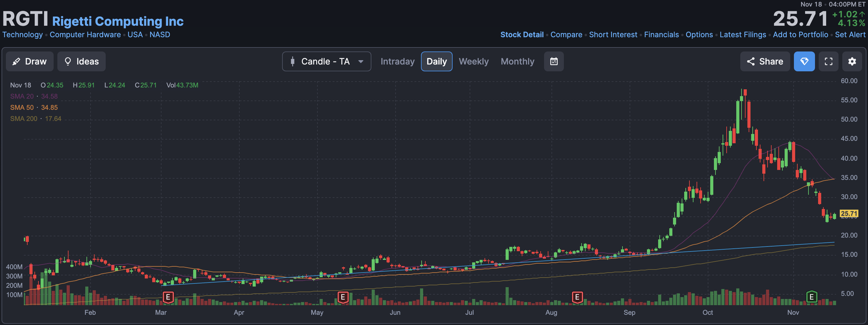Click the August earnings E marker

click(x=577, y=297)
